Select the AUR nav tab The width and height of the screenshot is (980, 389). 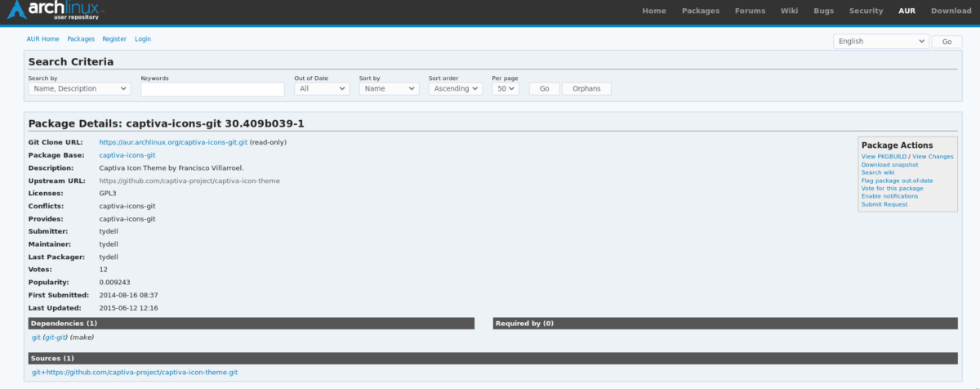[906, 11]
